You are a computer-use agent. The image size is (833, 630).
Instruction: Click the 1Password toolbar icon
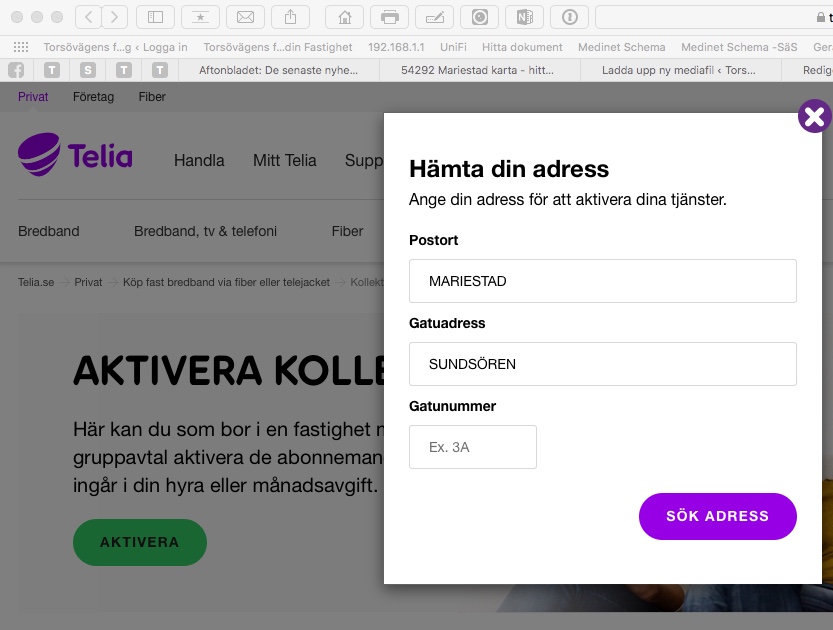pyautogui.click(x=570, y=18)
